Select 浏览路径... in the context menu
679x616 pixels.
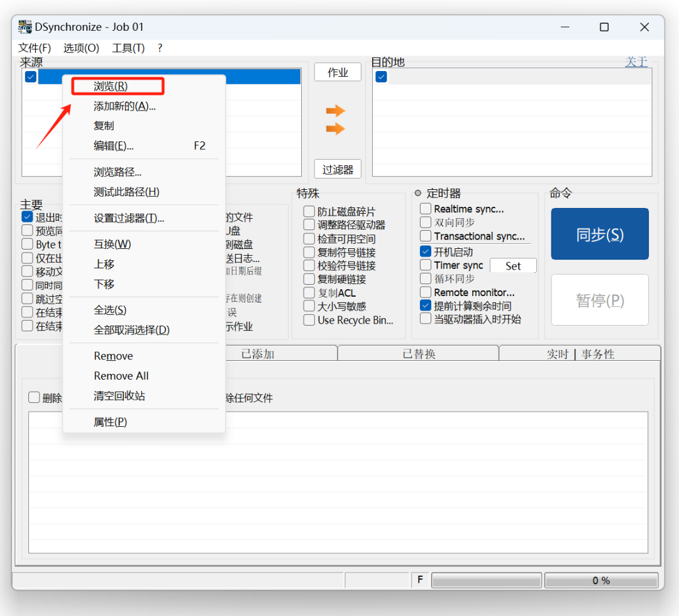click(x=118, y=172)
